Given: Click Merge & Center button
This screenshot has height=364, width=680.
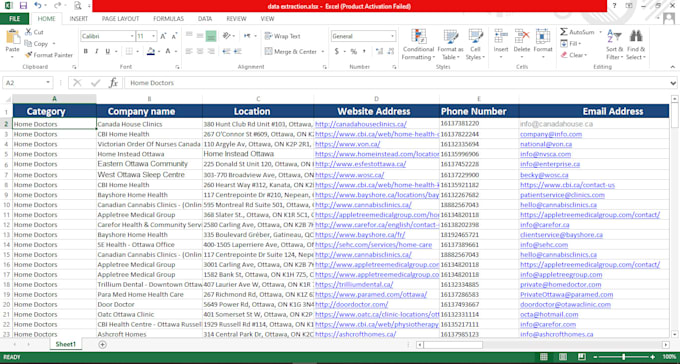Looking at the screenshot, I should 291,51.
